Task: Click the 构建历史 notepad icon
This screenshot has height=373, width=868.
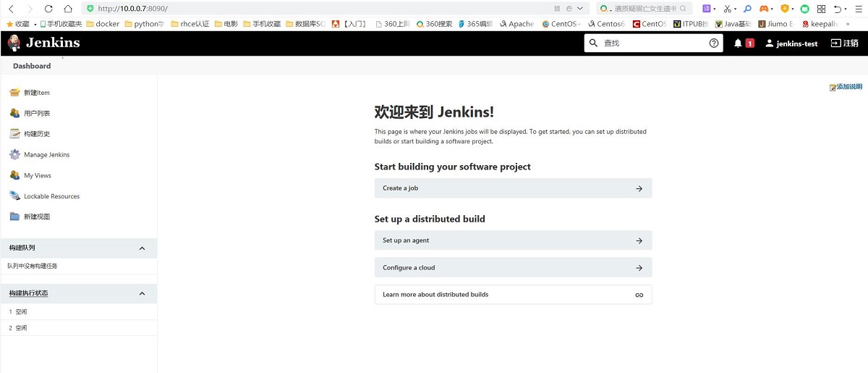Action: point(14,134)
